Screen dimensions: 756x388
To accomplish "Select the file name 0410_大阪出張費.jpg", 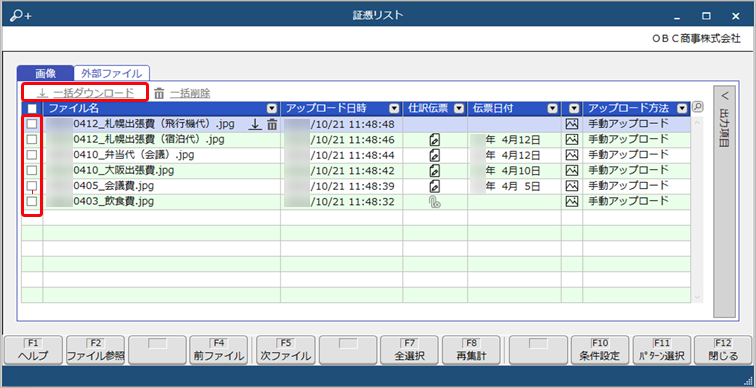I will point(123,171).
